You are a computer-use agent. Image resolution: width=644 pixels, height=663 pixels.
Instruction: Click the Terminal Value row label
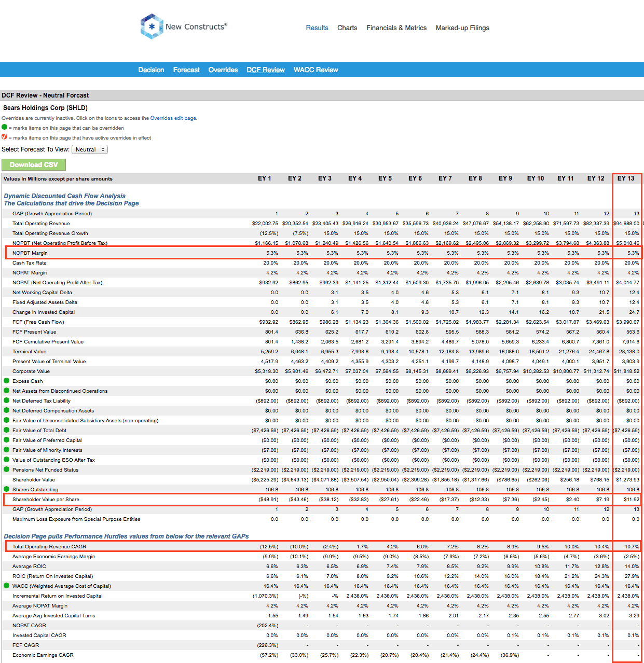point(30,352)
